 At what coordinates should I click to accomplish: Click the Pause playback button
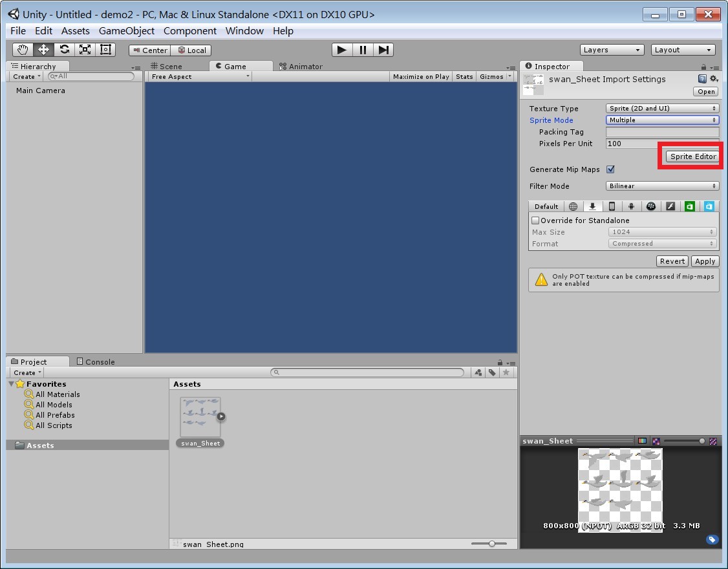[x=363, y=50]
